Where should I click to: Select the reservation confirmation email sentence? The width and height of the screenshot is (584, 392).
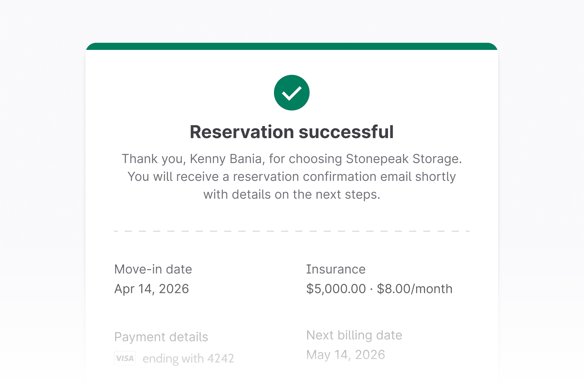point(292,177)
